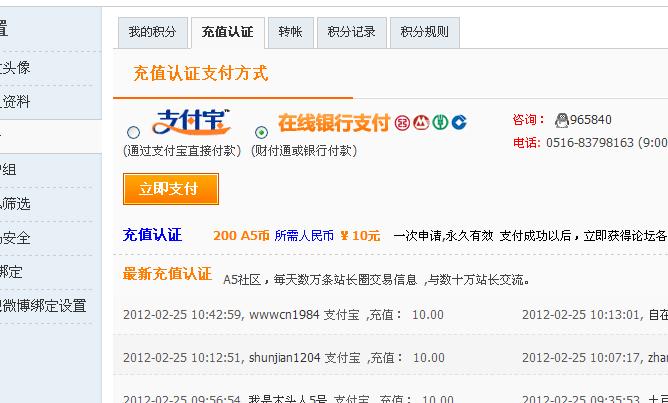Click the green Agricultural Bank logo

click(x=440, y=123)
